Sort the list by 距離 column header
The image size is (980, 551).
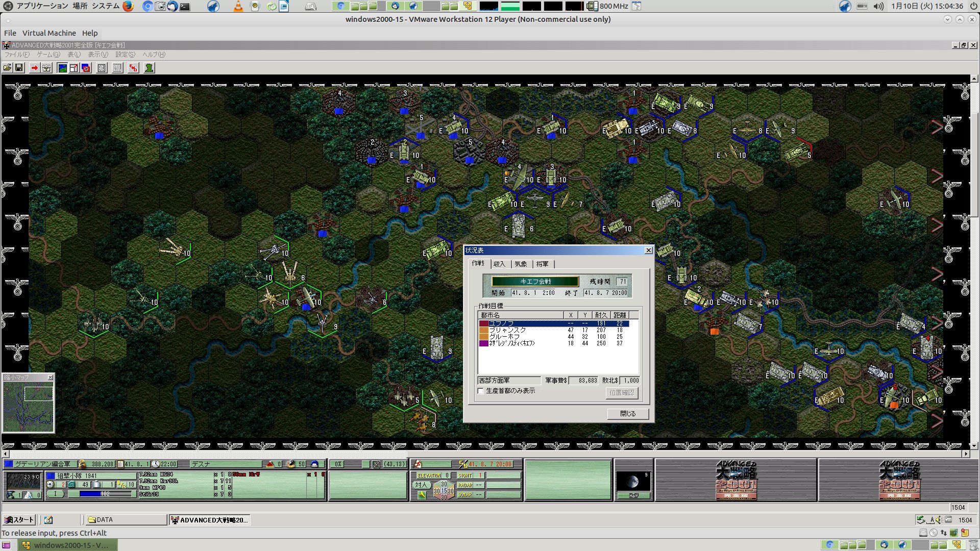[620, 315]
